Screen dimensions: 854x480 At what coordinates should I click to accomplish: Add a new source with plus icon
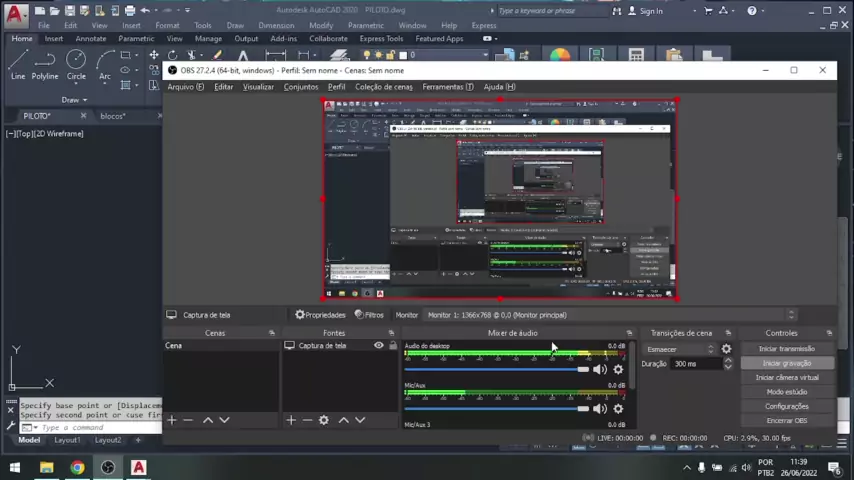click(x=291, y=420)
